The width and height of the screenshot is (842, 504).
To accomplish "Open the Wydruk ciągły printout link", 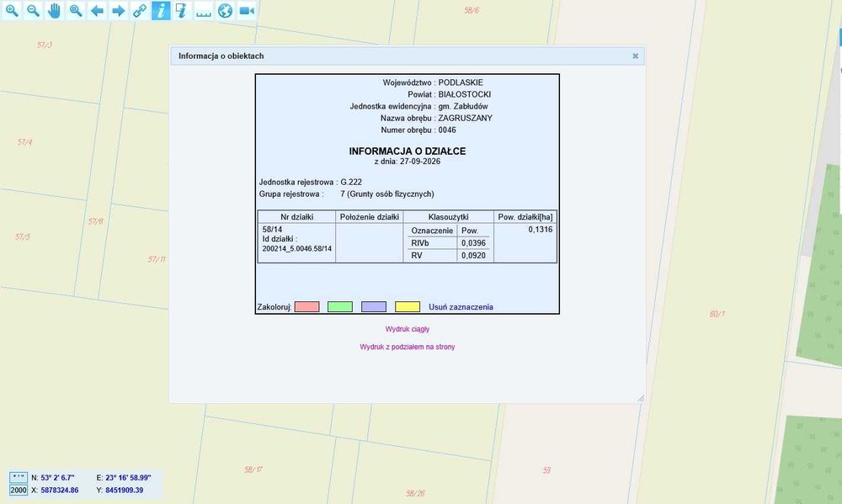I will click(x=407, y=329).
